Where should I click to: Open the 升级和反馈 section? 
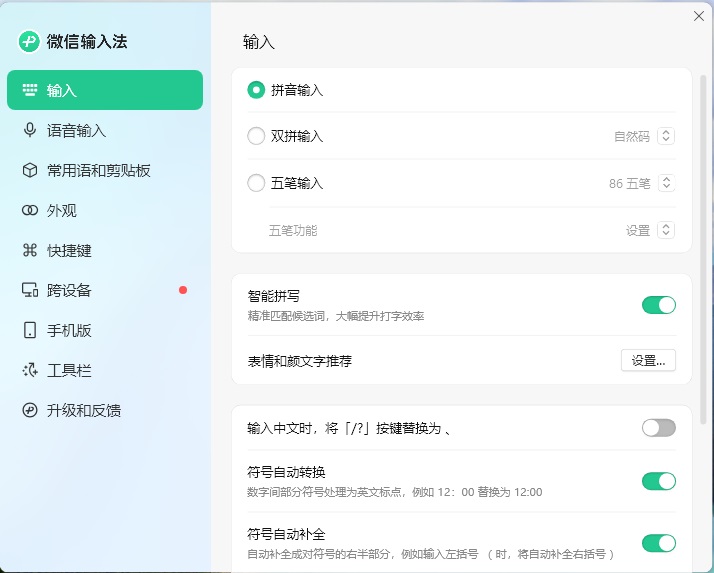coord(105,410)
